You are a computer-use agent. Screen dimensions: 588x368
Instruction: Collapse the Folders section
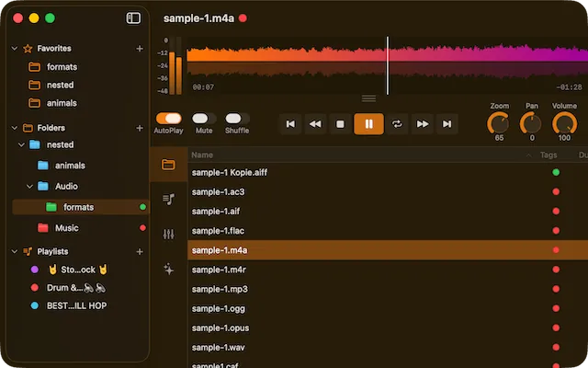pyautogui.click(x=15, y=128)
